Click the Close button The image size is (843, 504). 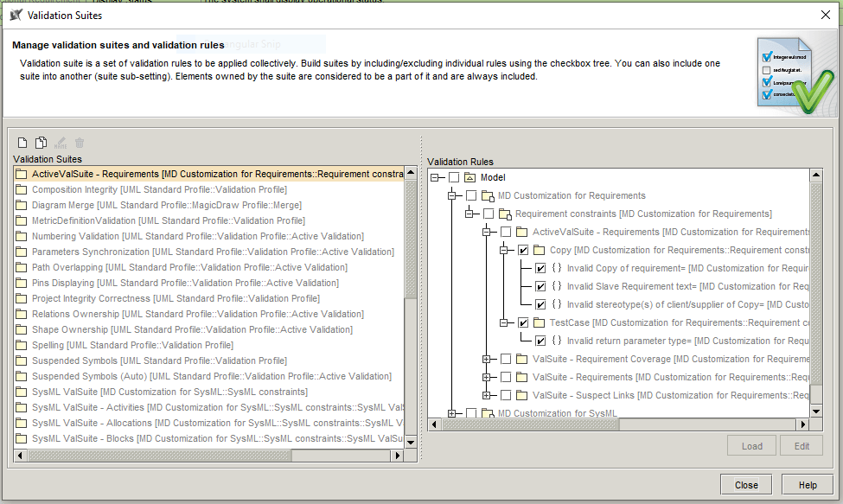click(x=746, y=485)
